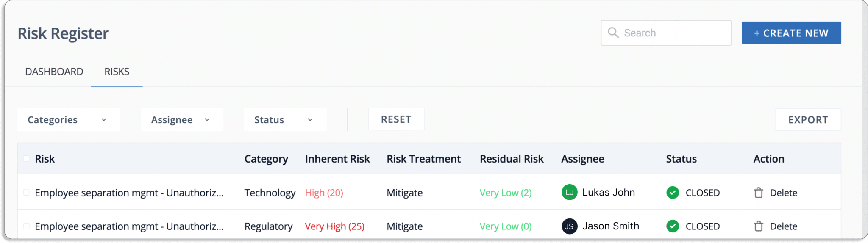868x243 pixels.
Task: Check the box for the Regulatory risk row
Action: 26,226
